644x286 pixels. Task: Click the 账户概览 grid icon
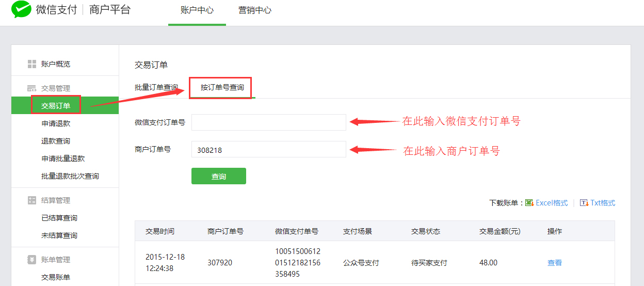tap(32, 64)
